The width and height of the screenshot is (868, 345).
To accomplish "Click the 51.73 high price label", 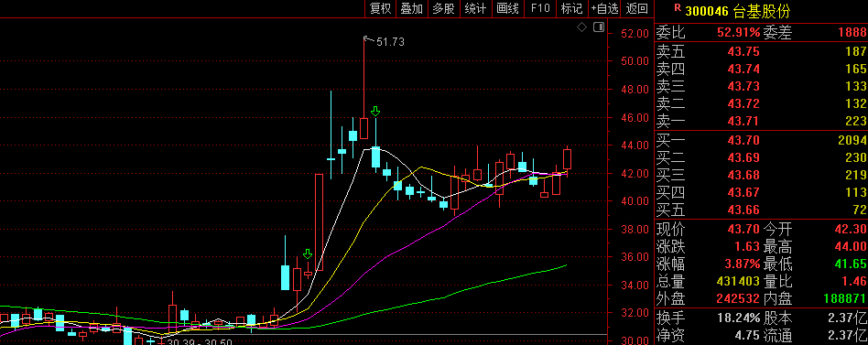I will point(390,41).
